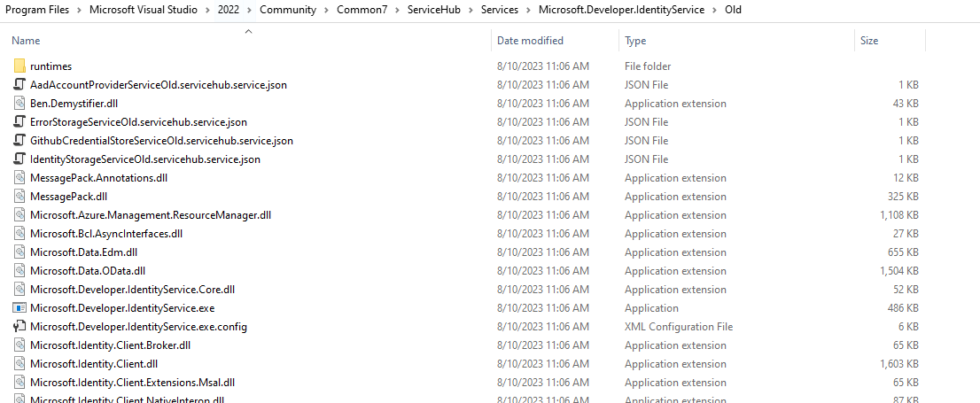The height and width of the screenshot is (403, 980).
Task: Expand the chevron after Community
Action: [327, 10]
